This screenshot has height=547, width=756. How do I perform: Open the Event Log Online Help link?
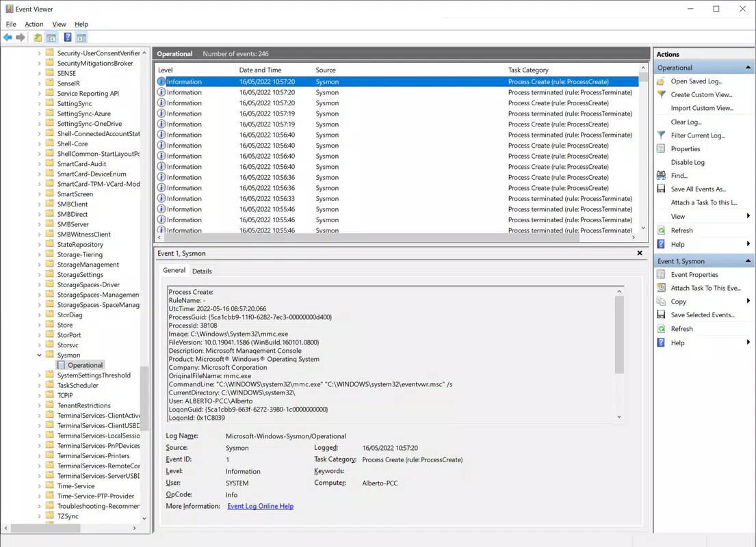[261, 506]
